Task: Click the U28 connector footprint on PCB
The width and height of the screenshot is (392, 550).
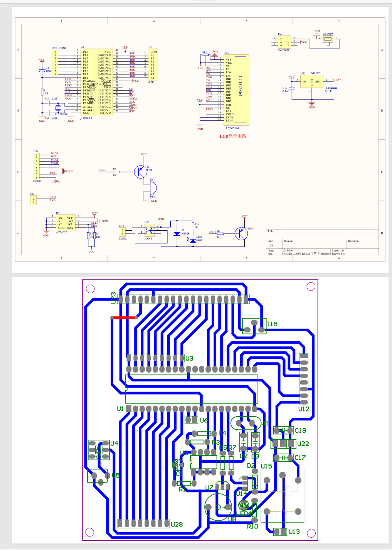Action: pyautogui.click(x=143, y=523)
